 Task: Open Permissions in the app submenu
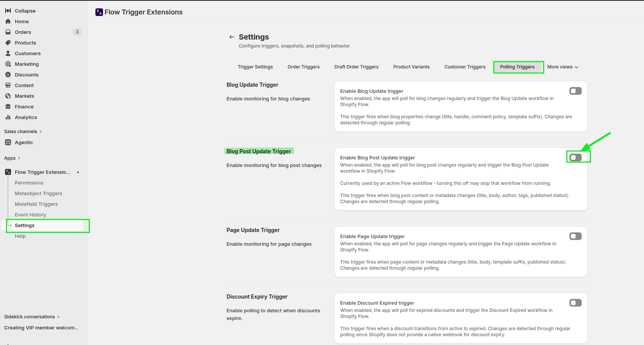29,183
